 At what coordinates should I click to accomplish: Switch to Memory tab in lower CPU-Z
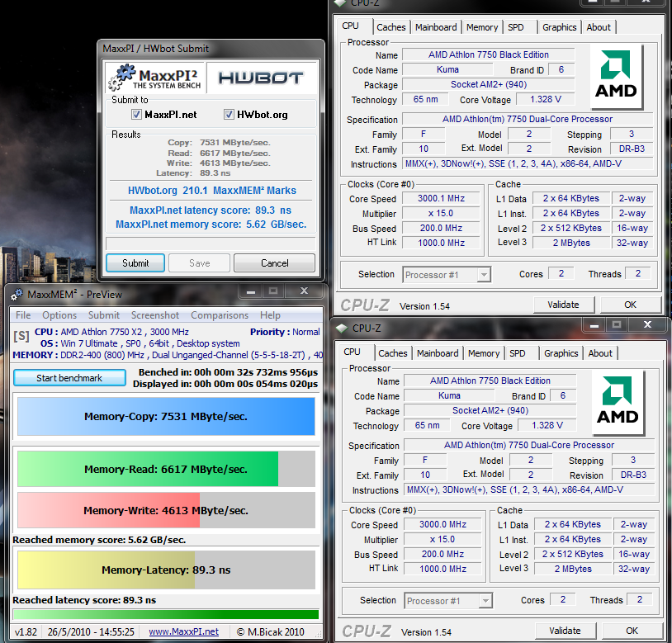coord(484,353)
